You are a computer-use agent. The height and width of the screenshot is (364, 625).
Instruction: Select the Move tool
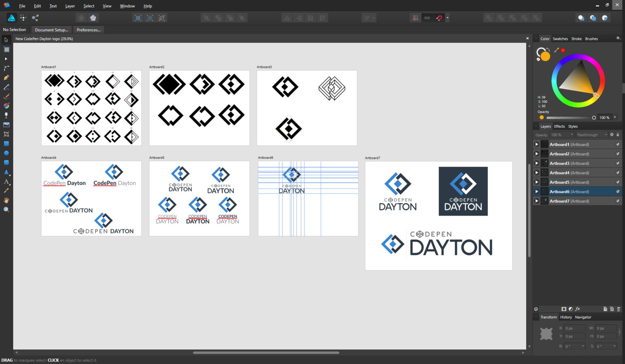[x=6, y=40]
